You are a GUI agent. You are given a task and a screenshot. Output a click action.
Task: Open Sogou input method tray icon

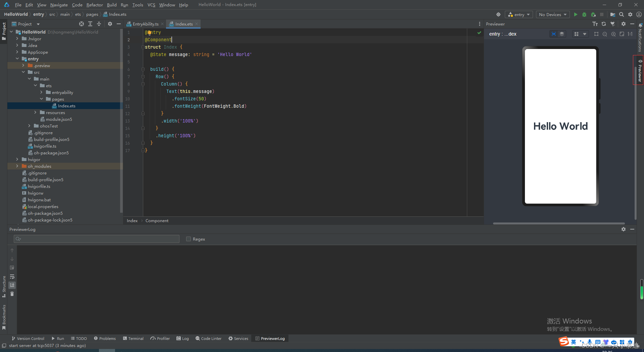point(564,342)
